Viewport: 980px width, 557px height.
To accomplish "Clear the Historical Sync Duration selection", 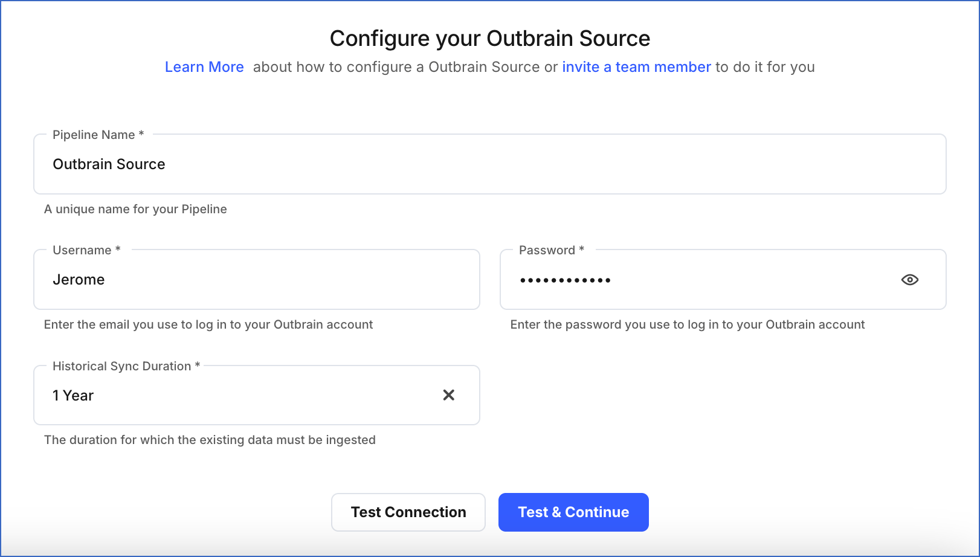I will tap(448, 395).
